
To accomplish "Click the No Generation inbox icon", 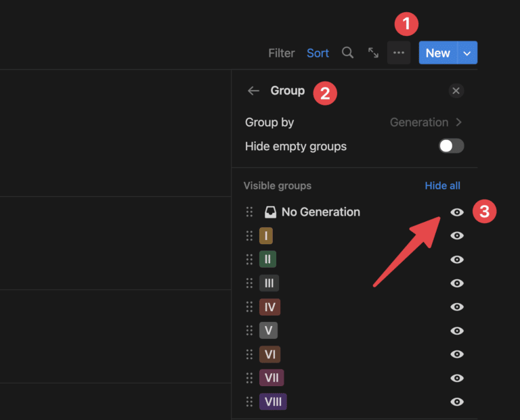I will pos(270,212).
